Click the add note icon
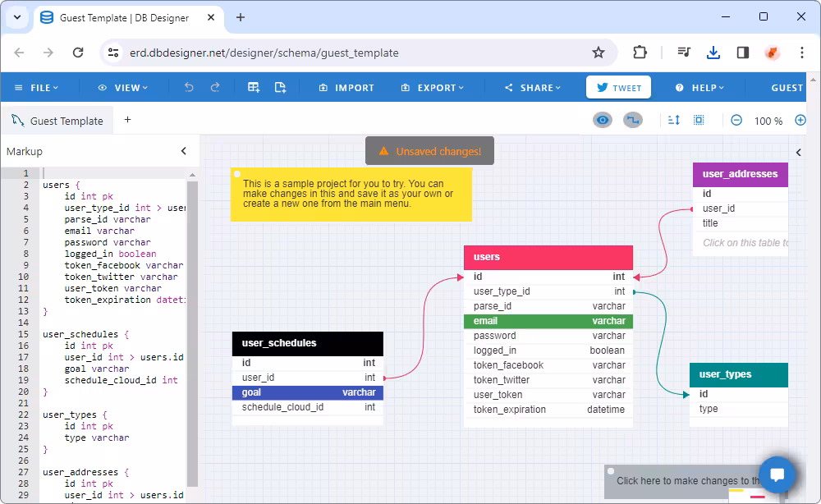Viewport: 821px width, 504px height. pyautogui.click(x=281, y=87)
